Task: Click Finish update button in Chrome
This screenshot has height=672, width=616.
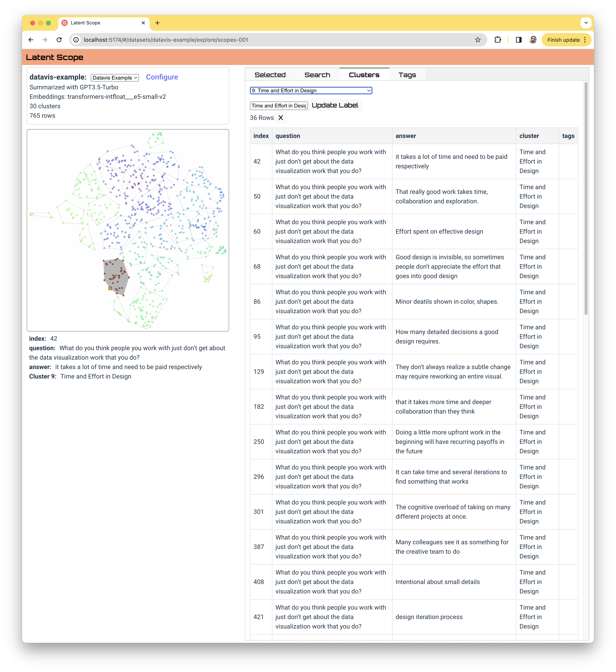Action: 563,40
